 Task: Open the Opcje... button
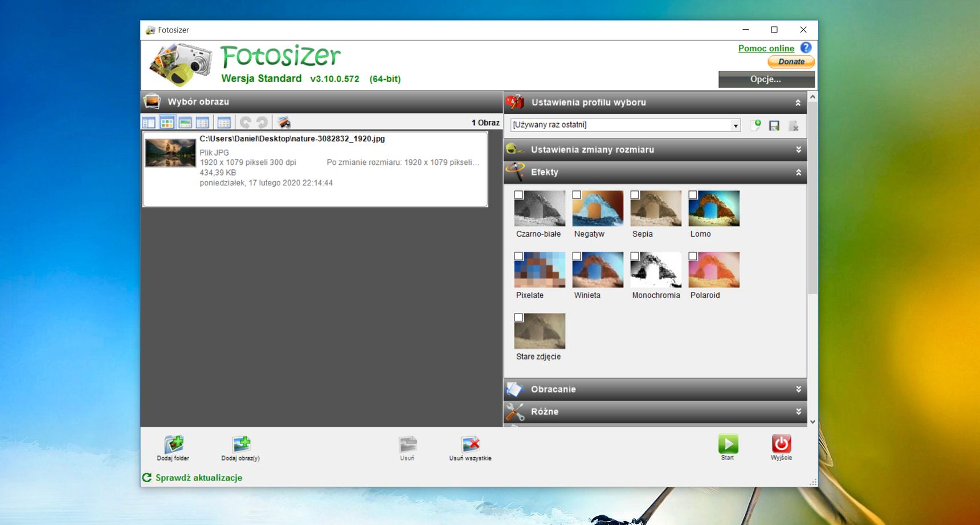pyautogui.click(x=766, y=79)
